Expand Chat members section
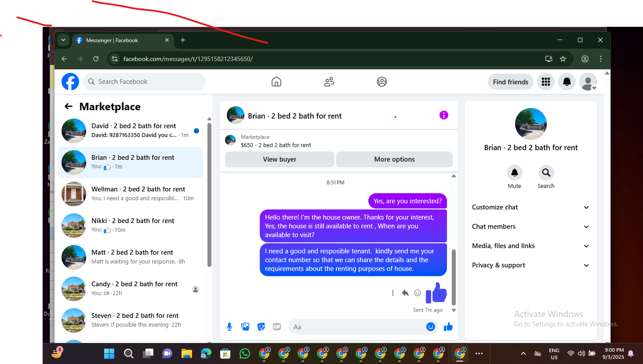The image size is (643, 364). (530, 227)
